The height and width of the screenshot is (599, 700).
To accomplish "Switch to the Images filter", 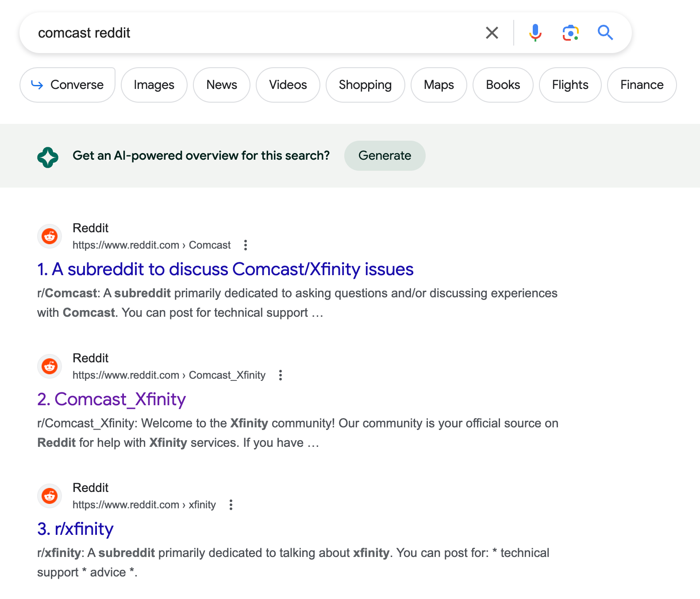I will tap(154, 85).
